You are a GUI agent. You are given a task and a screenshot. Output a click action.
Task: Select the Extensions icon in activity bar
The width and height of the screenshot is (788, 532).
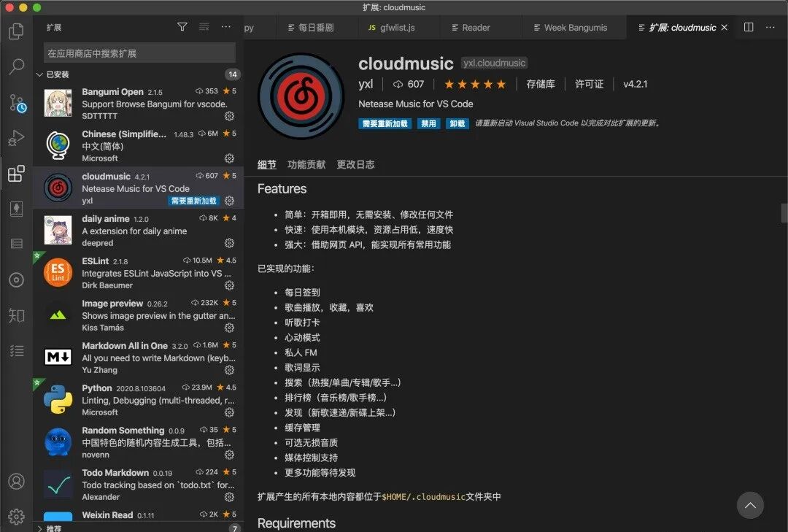pyautogui.click(x=16, y=174)
